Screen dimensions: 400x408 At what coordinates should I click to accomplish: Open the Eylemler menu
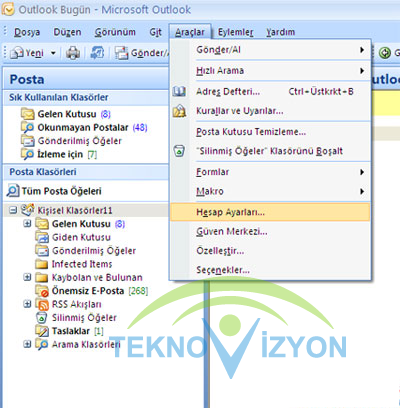(x=235, y=32)
